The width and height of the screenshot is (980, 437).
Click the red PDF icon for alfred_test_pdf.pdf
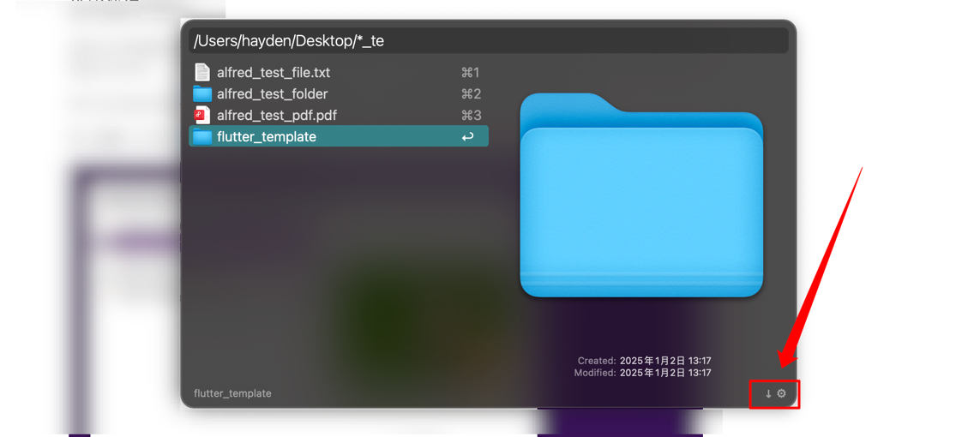tap(201, 115)
